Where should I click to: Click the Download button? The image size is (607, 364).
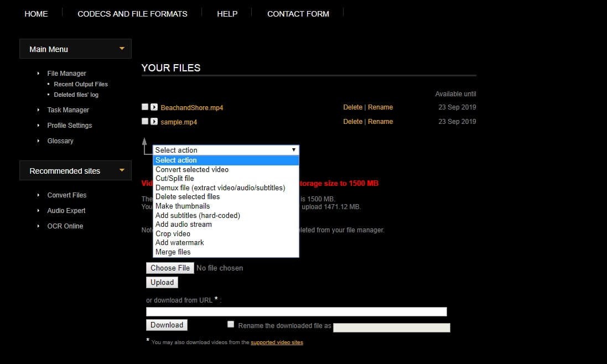167,325
